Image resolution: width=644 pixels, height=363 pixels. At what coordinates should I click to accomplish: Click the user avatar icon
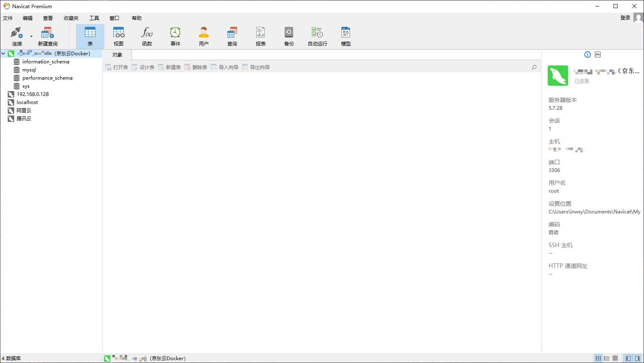(x=638, y=18)
